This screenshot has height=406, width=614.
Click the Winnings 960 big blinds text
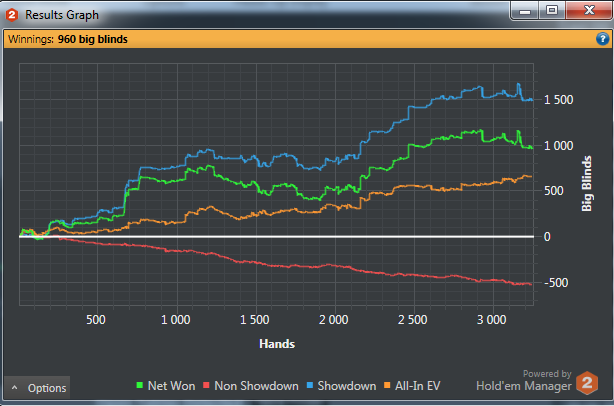[68, 39]
